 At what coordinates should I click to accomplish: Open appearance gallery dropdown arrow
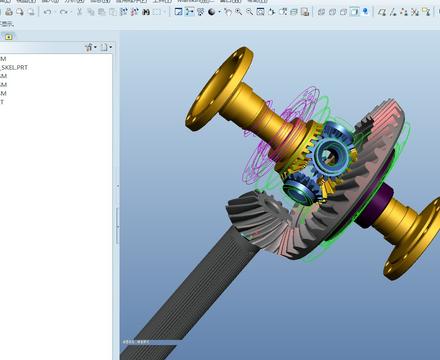coord(219,12)
